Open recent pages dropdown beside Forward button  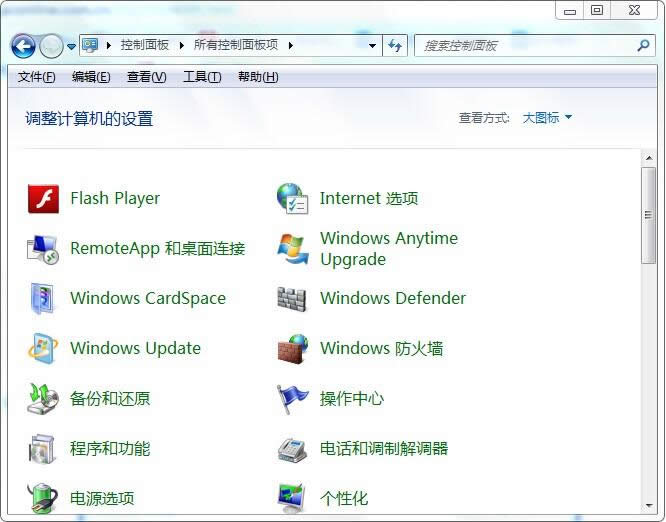pyautogui.click(x=71, y=46)
